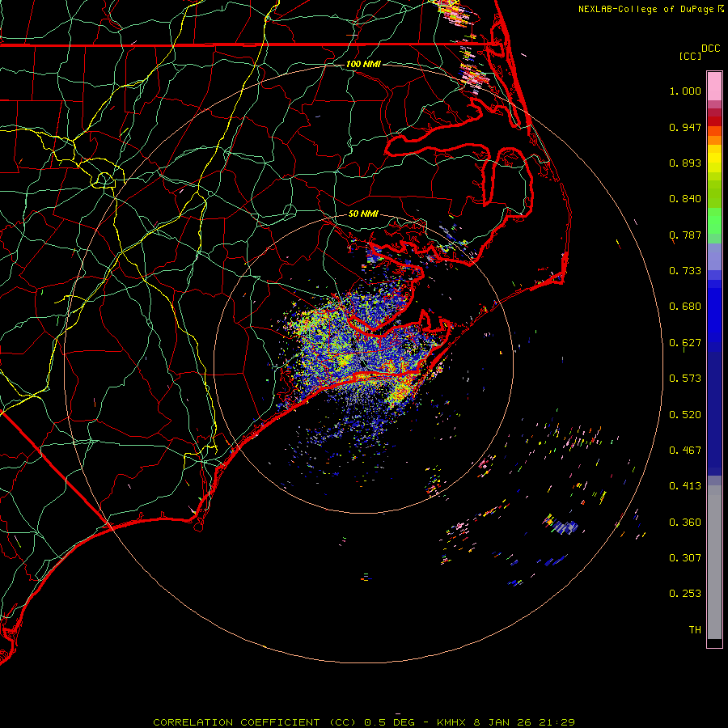Click the 0.307 scale value
Screen dimensions: 728x728
tap(685, 558)
